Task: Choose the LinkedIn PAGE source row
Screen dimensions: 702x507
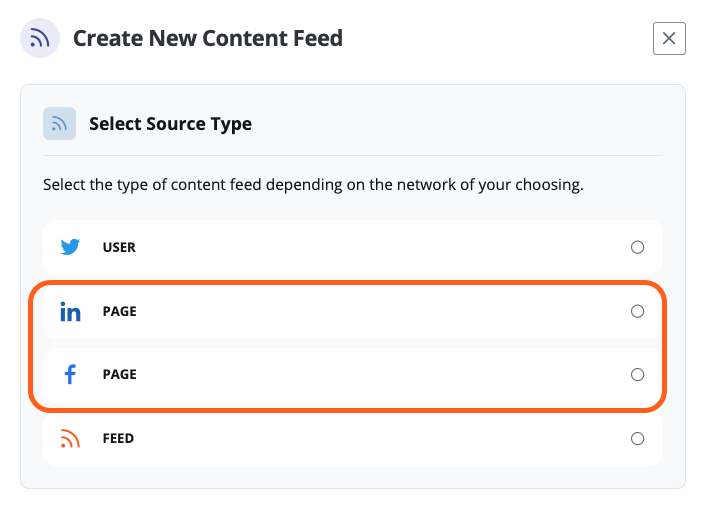Action: coord(353,311)
